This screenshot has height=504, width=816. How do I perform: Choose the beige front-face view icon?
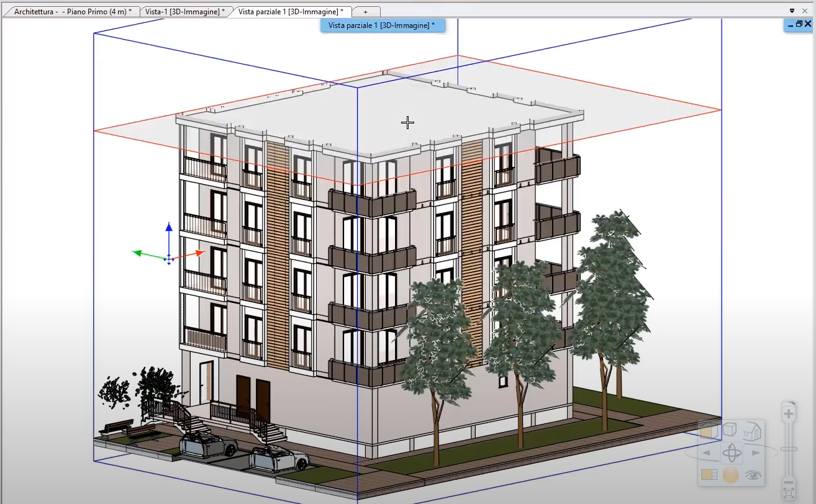click(x=709, y=431)
